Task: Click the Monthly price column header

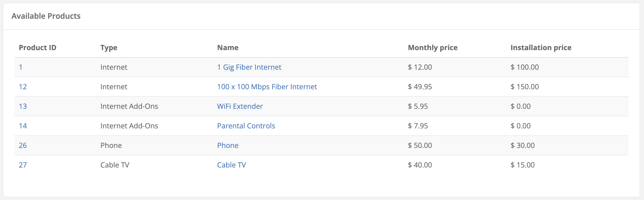Action: click(x=433, y=48)
